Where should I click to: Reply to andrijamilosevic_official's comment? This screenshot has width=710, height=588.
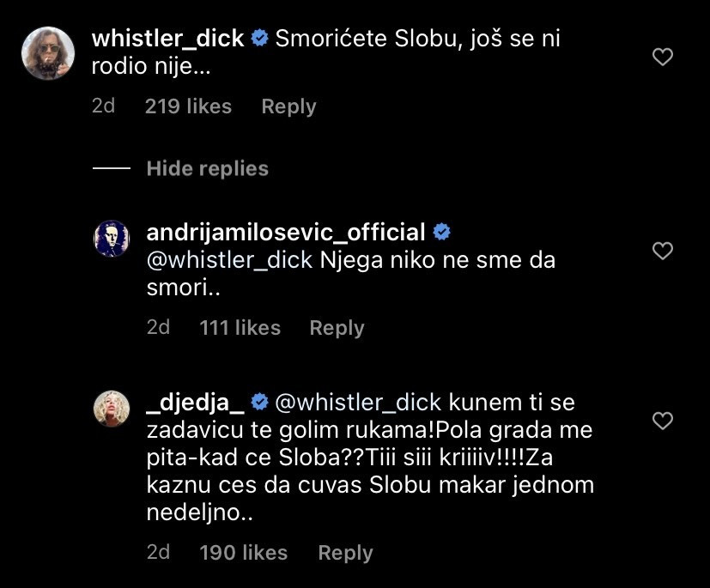[337, 328]
